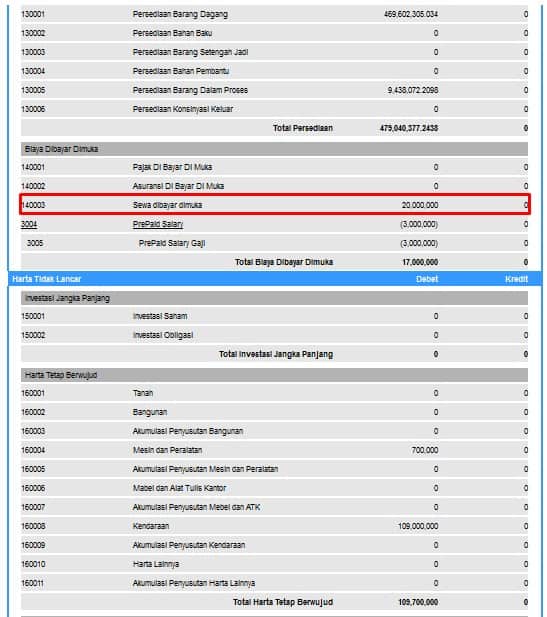
Task: Click the Harta Tidak Lancar header
Action: click(x=46, y=279)
